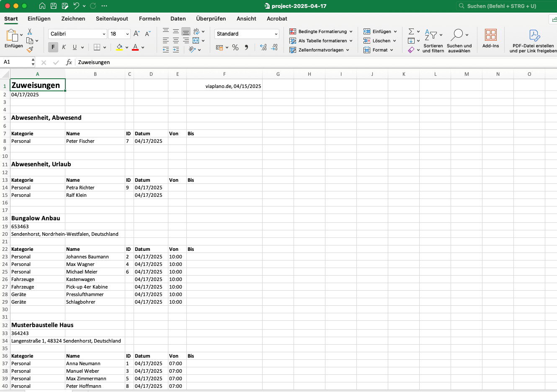Open the Seitenlayout ribbon tab
Screen dimensions: 557x392
coord(112,19)
